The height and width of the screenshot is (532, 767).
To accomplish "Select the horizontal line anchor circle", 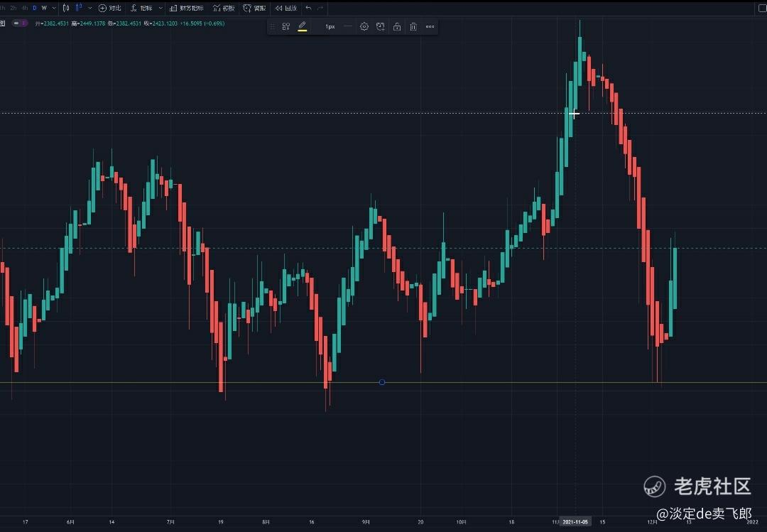I will tap(382, 382).
